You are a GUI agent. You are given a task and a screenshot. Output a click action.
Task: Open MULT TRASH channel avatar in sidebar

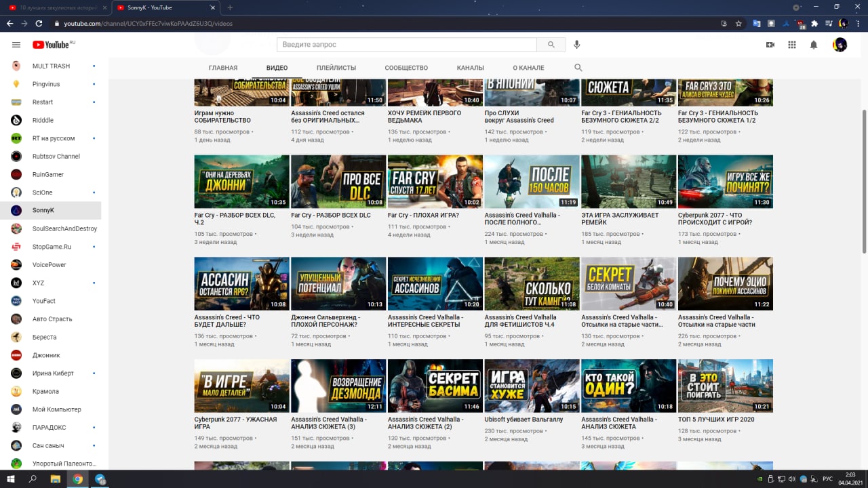click(16, 66)
